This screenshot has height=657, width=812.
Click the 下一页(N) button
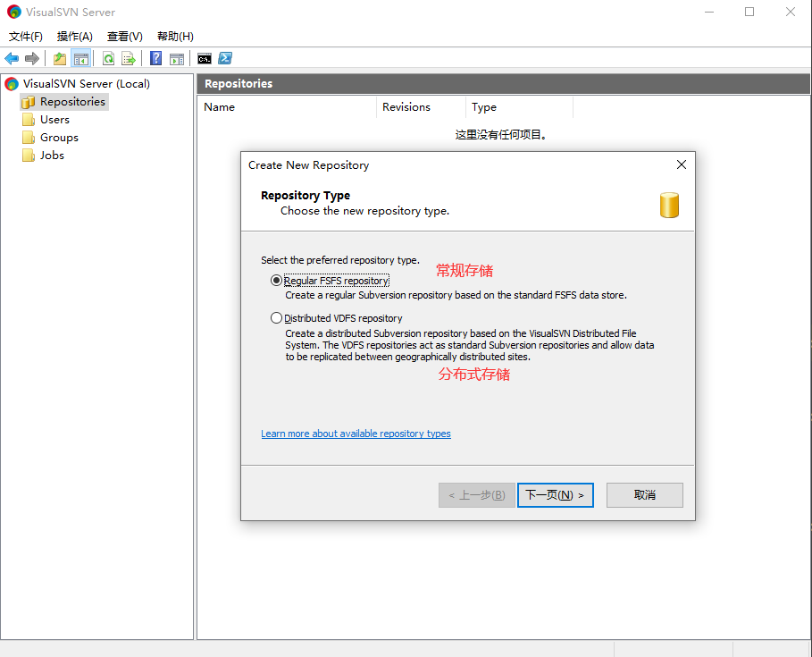click(555, 495)
